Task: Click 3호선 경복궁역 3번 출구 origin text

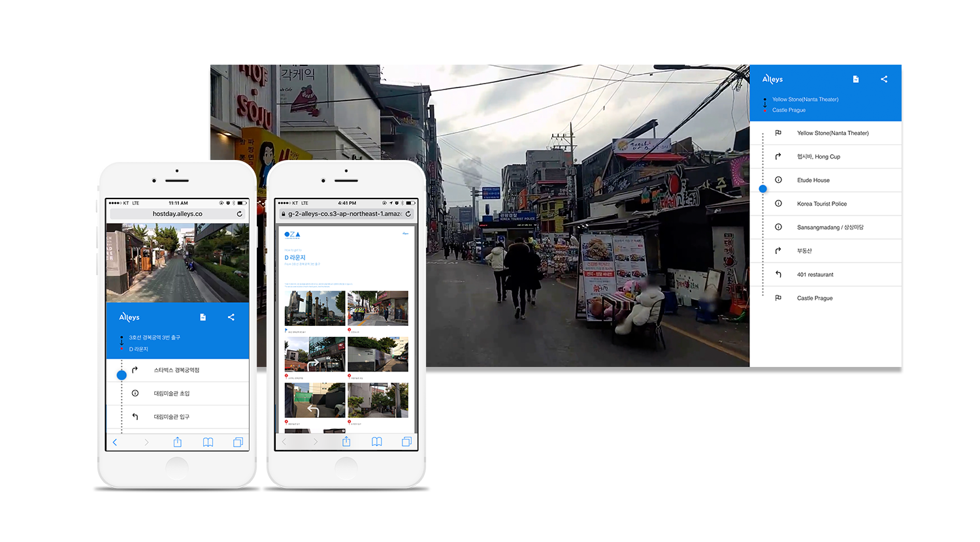Action: point(154,338)
